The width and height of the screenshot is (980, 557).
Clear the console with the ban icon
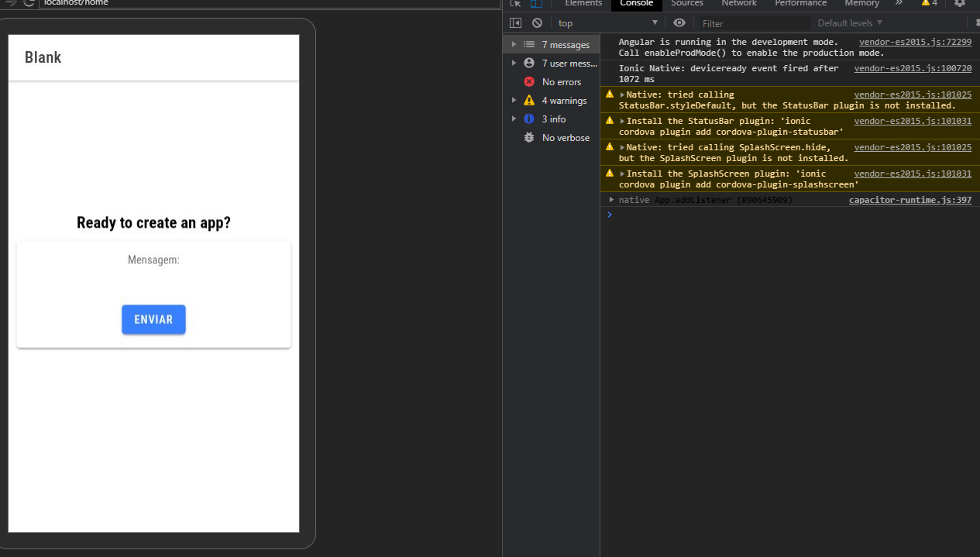click(537, 23)
